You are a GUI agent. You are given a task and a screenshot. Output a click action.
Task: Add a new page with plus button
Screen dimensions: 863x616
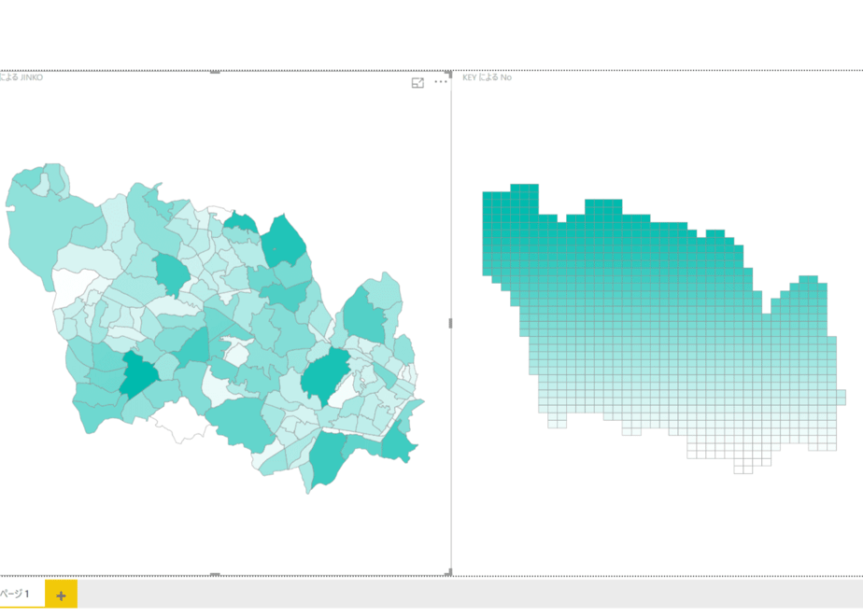61,595
